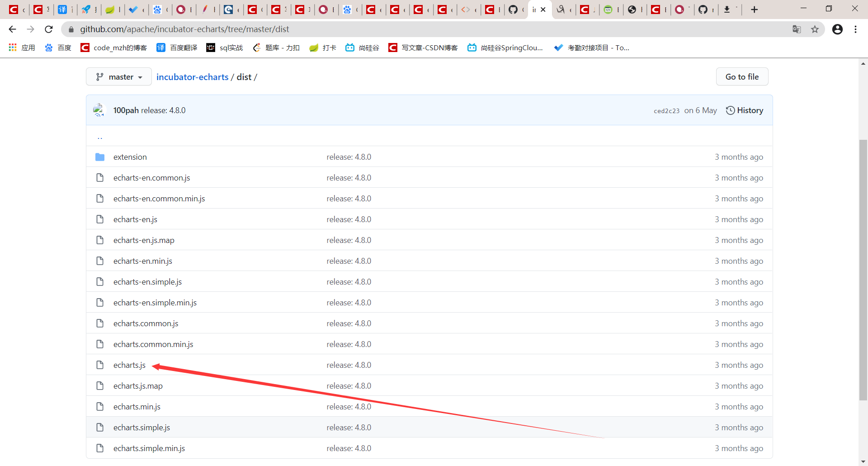The height and width of the screenshot is (466, 868).
Task: Open Chrome's three-dot menu
Action: [856, 29]
